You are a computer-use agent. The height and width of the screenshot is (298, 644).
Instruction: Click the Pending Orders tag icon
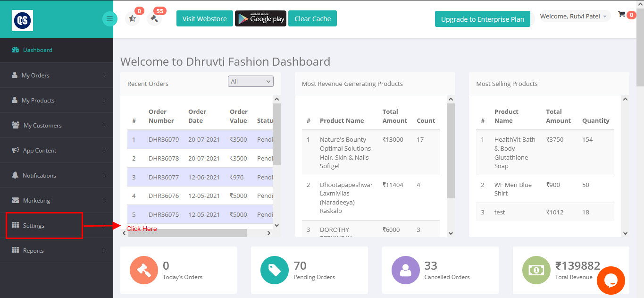click(275, 270)
